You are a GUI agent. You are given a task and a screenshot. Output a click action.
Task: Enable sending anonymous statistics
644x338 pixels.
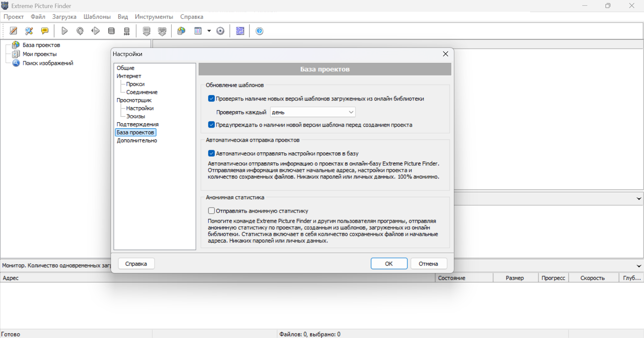point(211,211)
